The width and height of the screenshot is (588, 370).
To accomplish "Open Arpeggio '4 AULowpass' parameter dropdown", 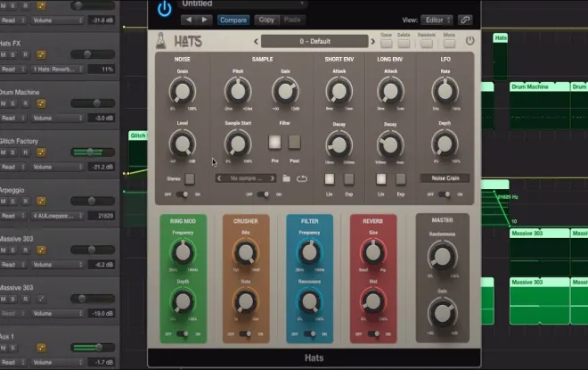I will click(x=57, y=216).
